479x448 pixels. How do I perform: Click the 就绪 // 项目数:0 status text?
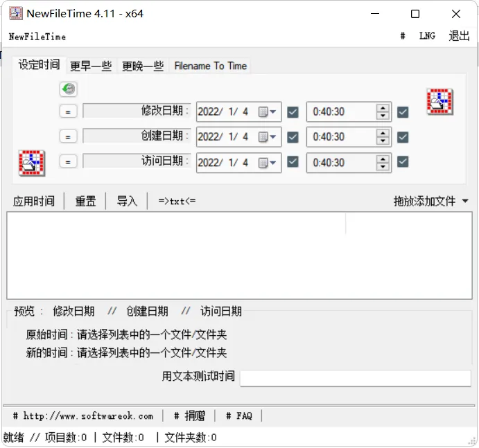pos(45,438)
